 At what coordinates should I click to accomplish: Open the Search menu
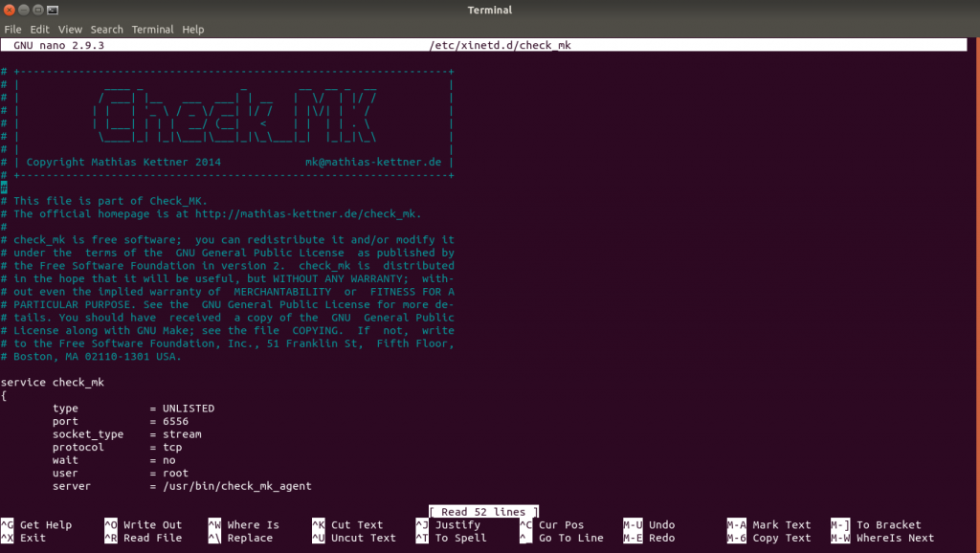click(107, 30)
